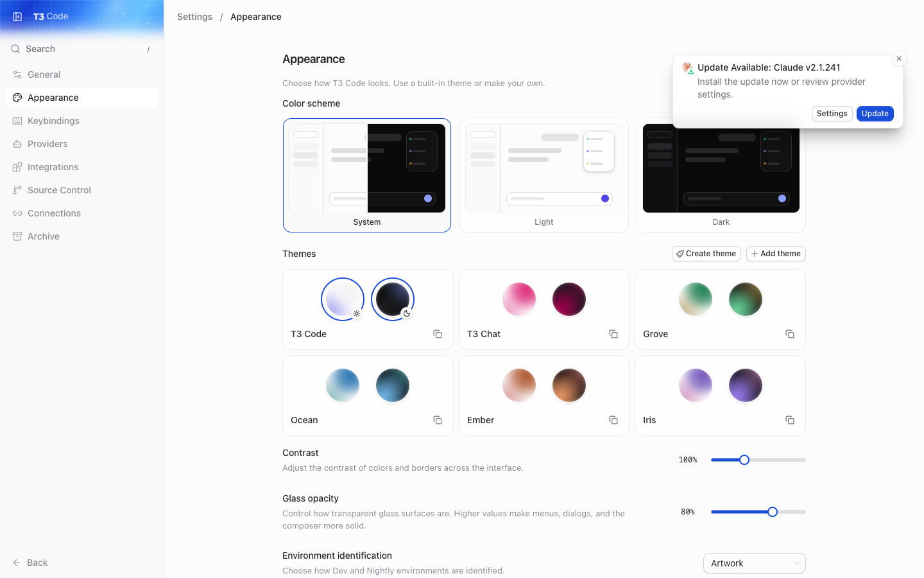Open Connections settings

(x=82, y=213)
